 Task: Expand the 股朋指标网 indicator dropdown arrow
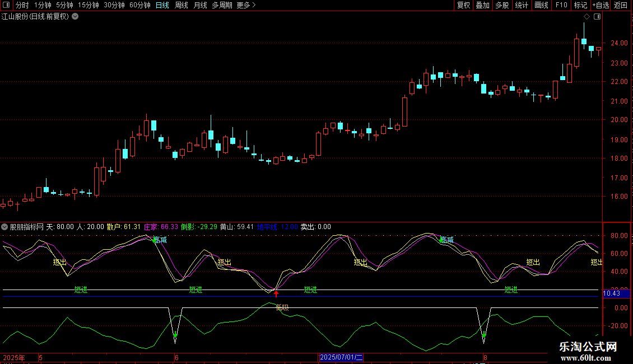(x=5, y=227)
